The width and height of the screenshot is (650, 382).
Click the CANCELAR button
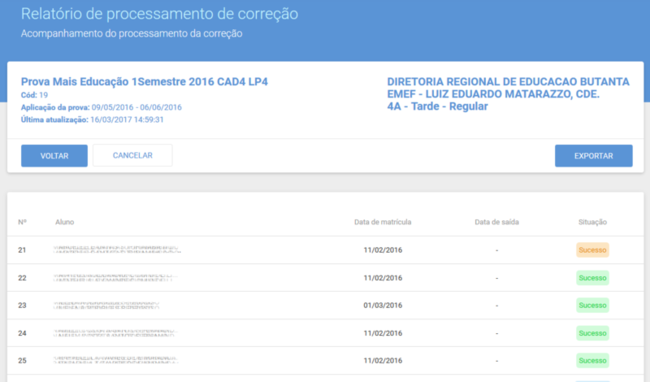[133, 155]
